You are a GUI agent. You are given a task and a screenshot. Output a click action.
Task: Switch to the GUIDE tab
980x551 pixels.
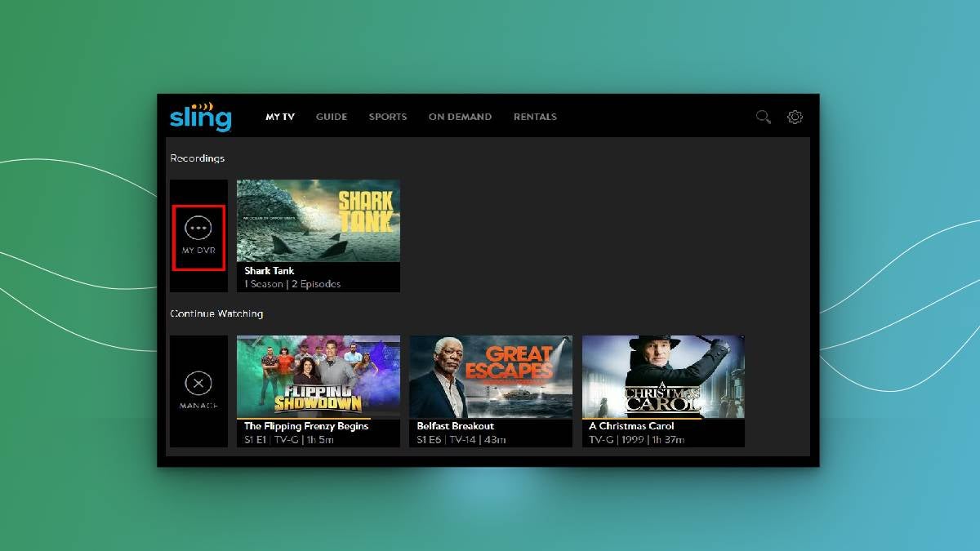[332, 117]
